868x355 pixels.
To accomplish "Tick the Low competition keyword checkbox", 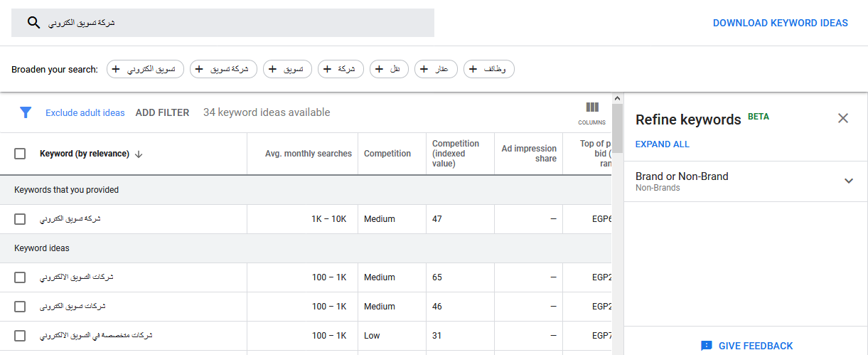I will [x=20, y=336].
